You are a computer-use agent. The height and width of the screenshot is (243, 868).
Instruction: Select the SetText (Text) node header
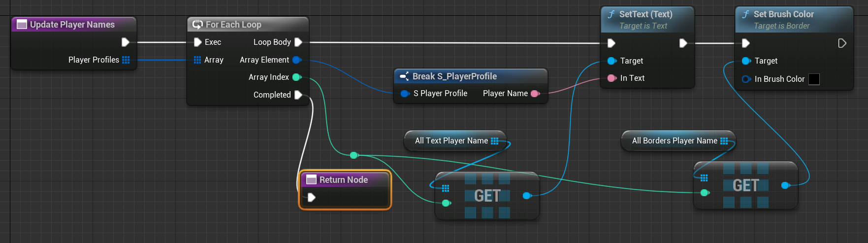[647, 20]
